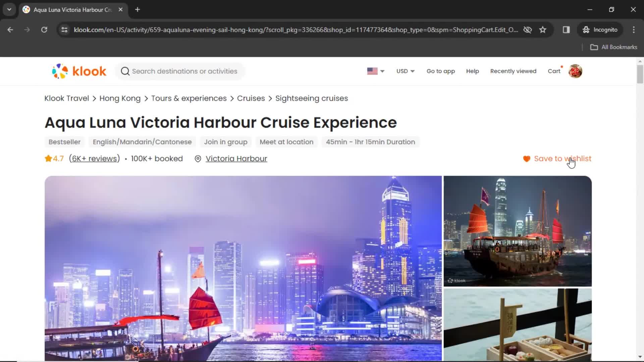Click the English/Mandarin/Cantonese tag
Image resolution: width=644 pixels, height=362 pixels.
142,142
